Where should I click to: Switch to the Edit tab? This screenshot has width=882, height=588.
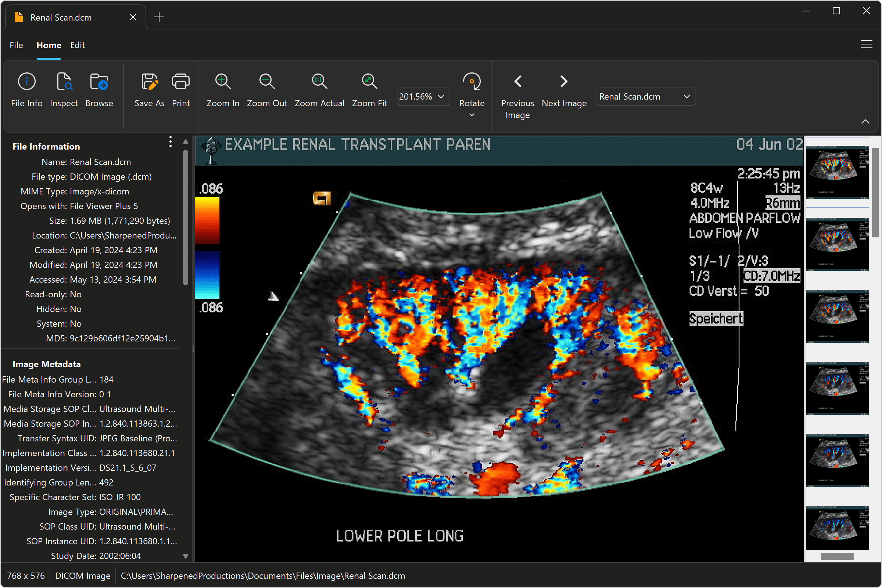coord(77,45)
